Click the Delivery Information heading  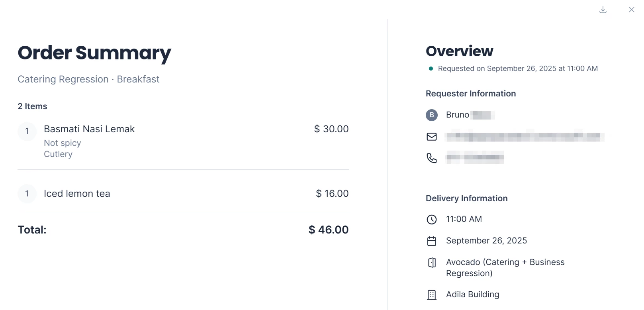click(x=467, y=198)
